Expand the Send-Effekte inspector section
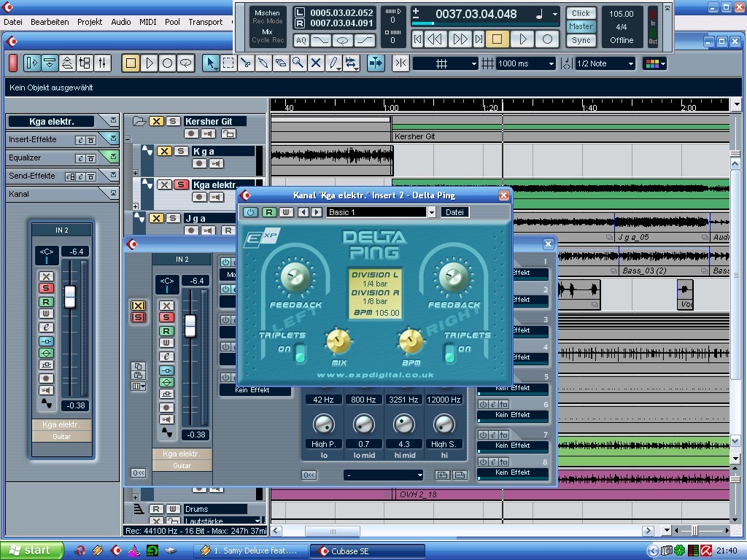 [113, 175]
